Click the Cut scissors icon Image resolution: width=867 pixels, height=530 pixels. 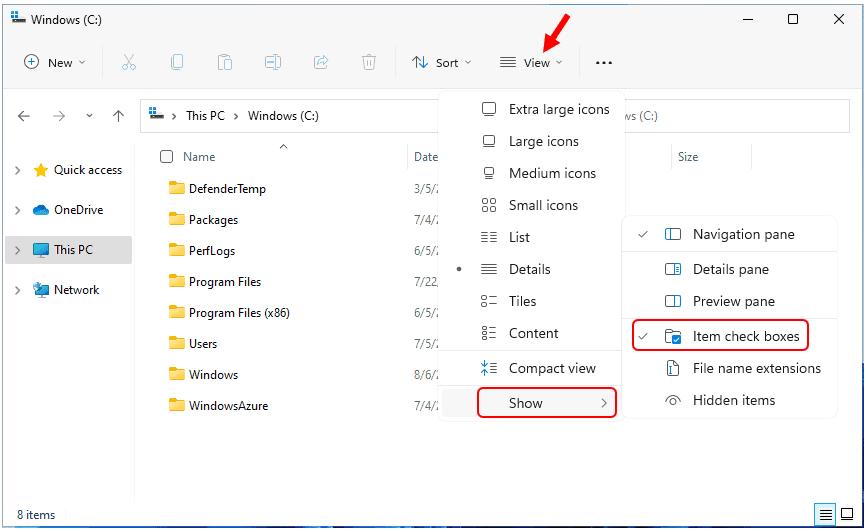[x=128, y=62]
